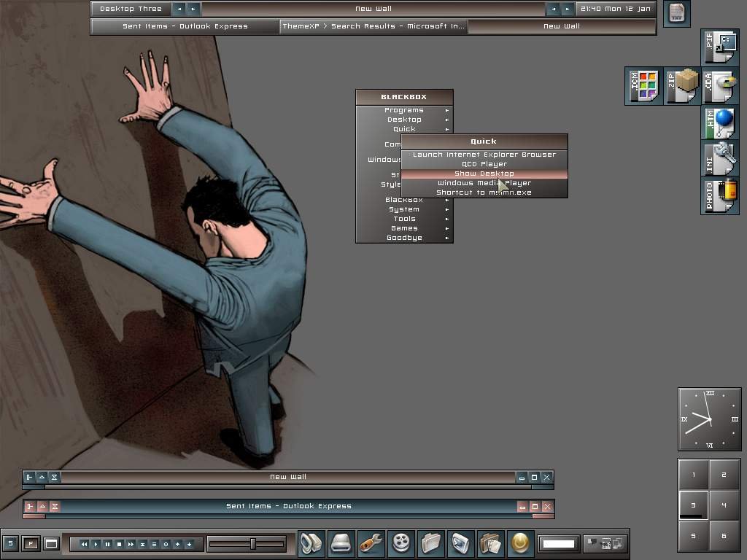The image size is (747, 560).
Task: Adjust the player volume slider handle
Action: (x=253, y=543)
